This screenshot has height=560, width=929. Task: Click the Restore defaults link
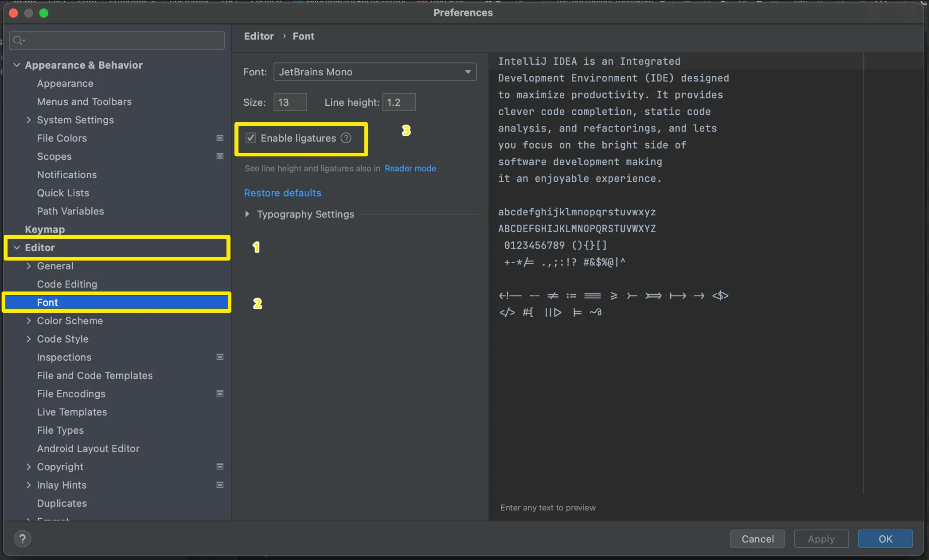[x=282, y=193]
